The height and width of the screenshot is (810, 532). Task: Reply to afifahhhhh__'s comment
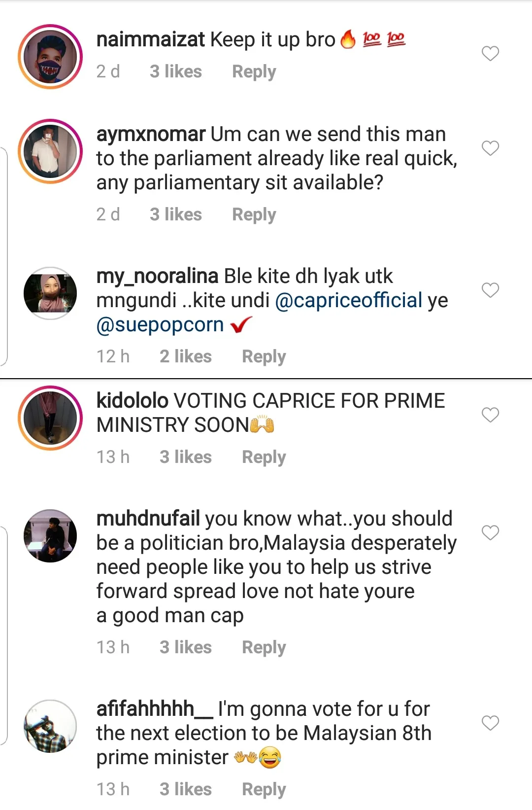coord(264,789)
